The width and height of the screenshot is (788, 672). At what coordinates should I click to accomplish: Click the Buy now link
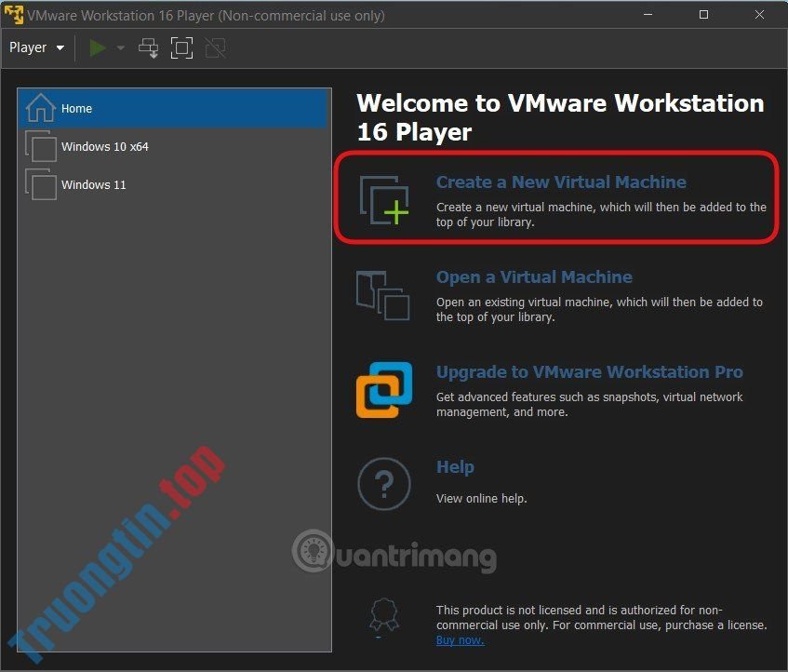(460, 639)
